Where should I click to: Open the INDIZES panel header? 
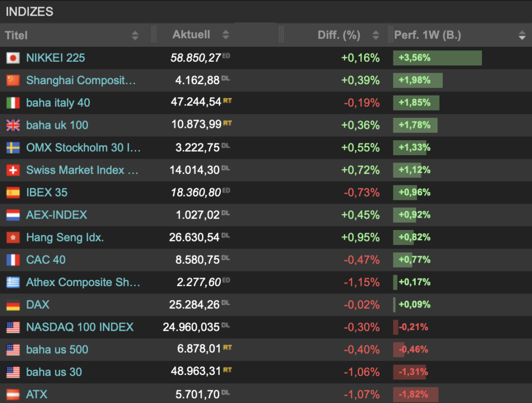[29, 11]
